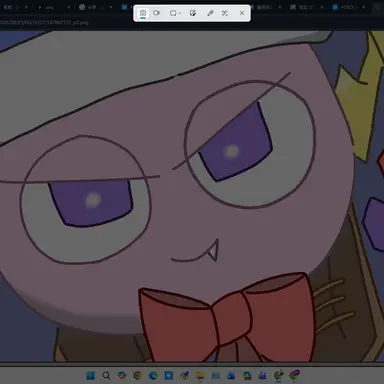Select the camera Snip mode button
Viewport: 384px width, 384px height.
pyautogui.click(x=143, y=13)
